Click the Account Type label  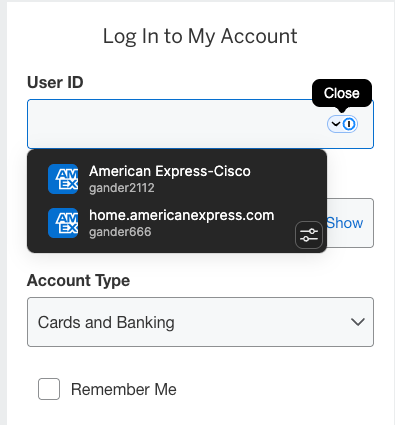(78, 281)
